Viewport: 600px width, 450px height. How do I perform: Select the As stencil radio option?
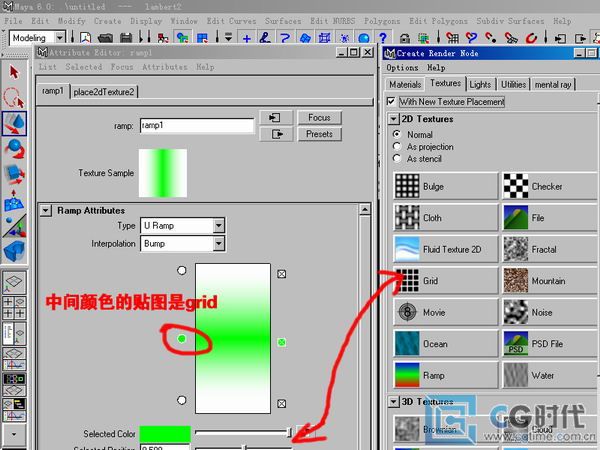(397, 158)
